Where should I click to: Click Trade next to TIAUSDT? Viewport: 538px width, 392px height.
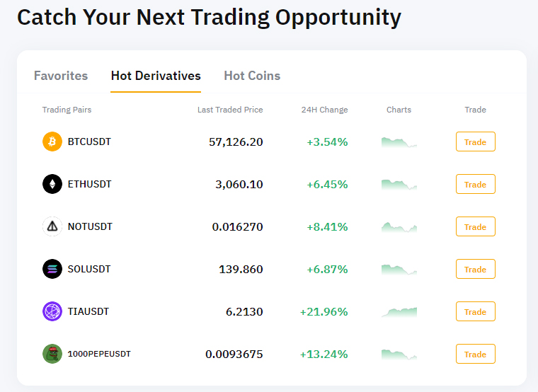(x=475, y=312)
